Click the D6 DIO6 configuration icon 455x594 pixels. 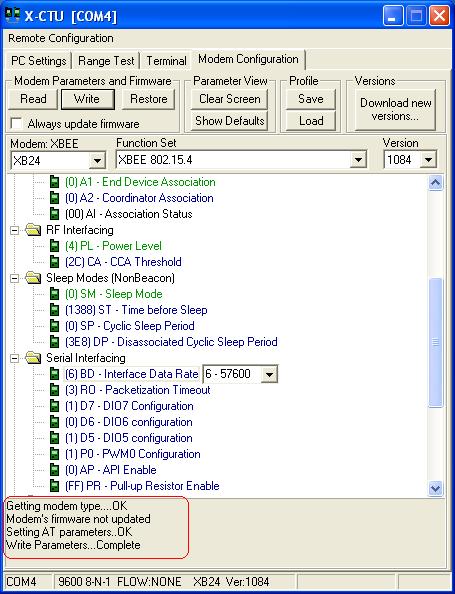click(x=55, y=422)
